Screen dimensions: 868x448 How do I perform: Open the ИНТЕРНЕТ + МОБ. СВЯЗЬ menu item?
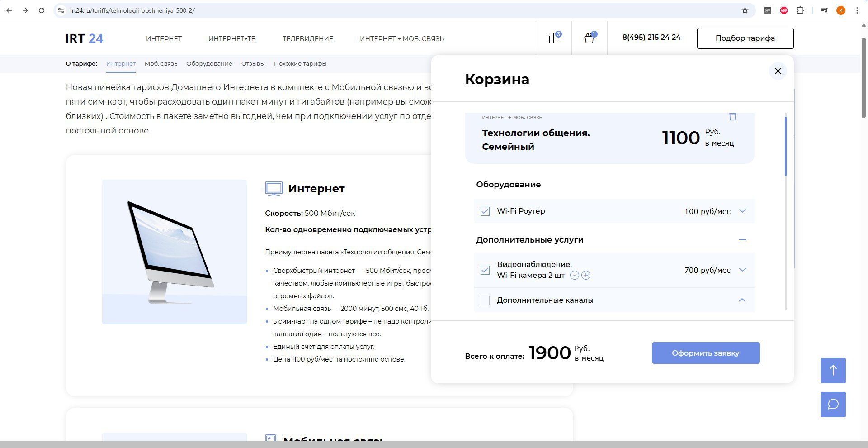coord(402,39)
